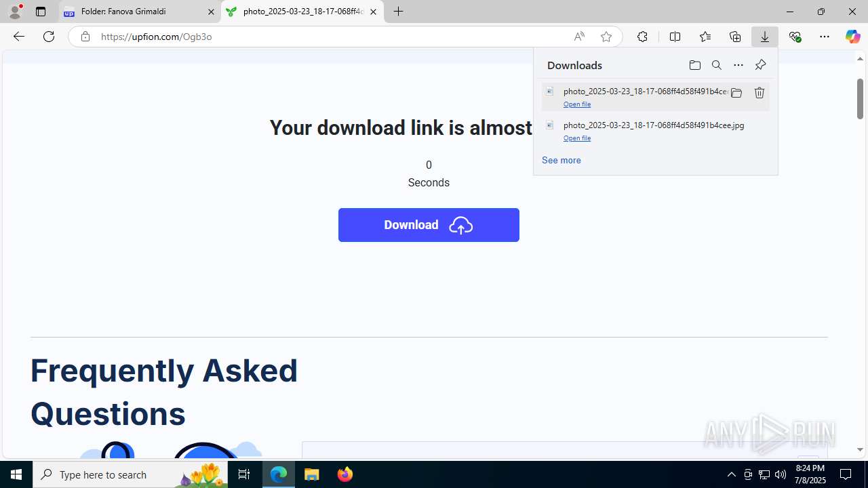868x488 pixels.
Task: Click the vertical scrollbar thumb
Action: click(860, 98)
